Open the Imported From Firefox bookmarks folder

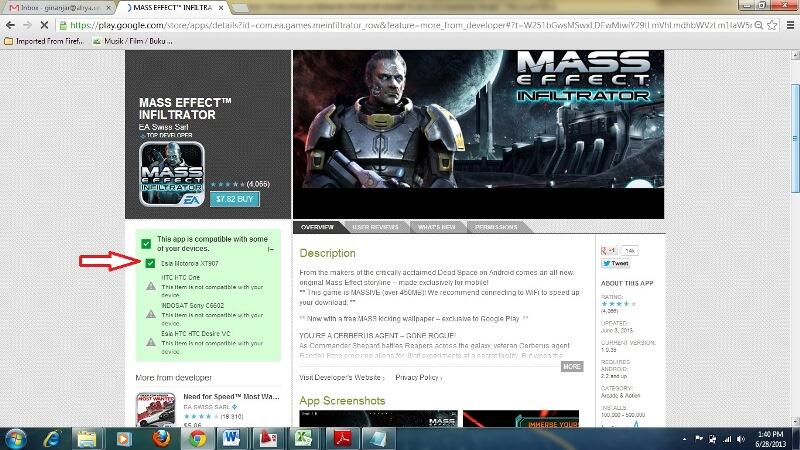click(x=44, y=41)
